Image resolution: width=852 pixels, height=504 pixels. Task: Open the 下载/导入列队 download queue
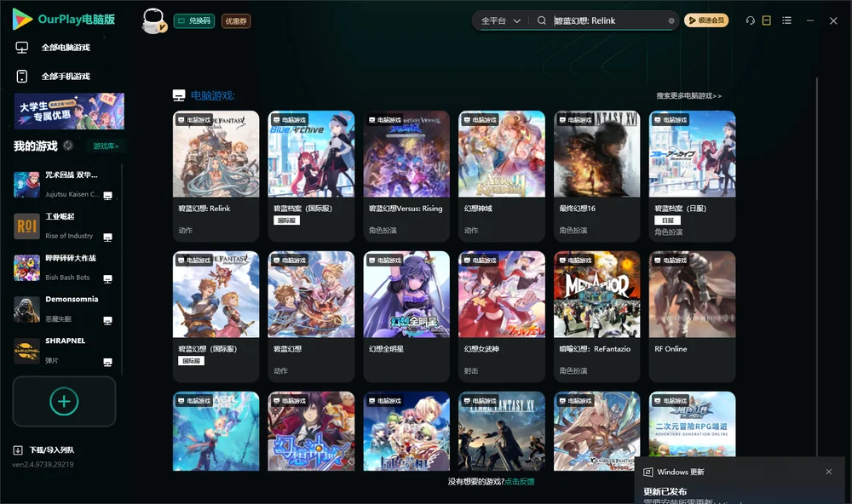point(44,450)
